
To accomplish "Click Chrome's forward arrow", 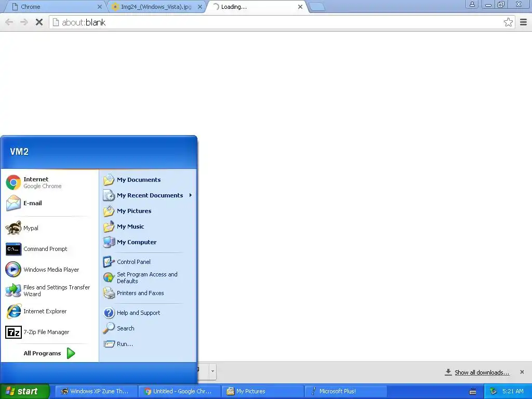I will tap(24, 22).
